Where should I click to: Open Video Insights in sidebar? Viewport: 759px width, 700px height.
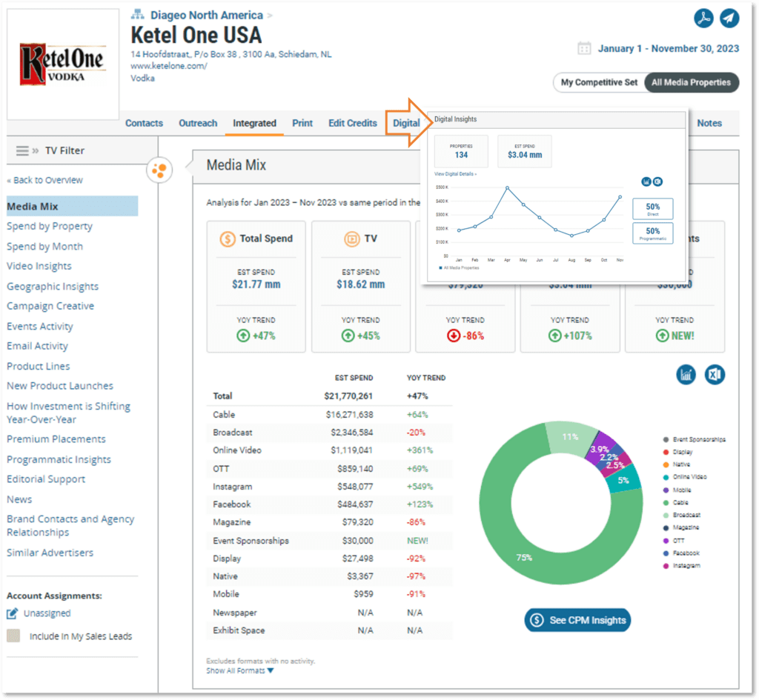pos(39,266)
